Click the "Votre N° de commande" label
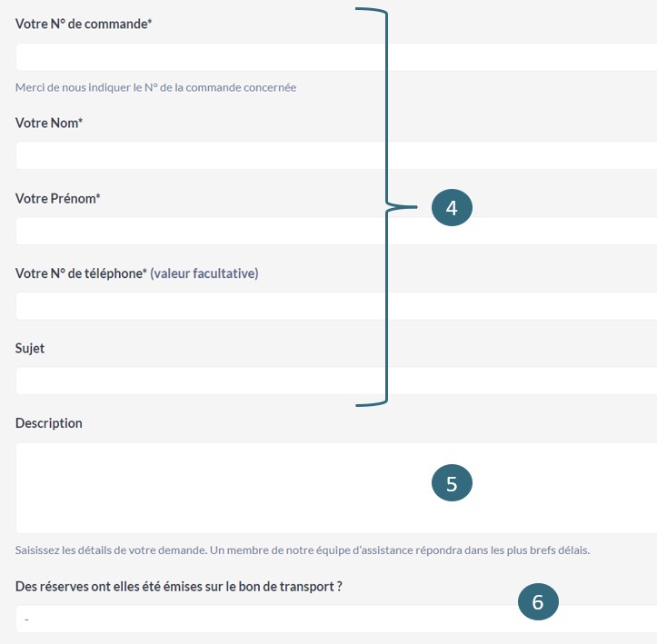This screenshot has width=657, height=644. pos(84,25)
